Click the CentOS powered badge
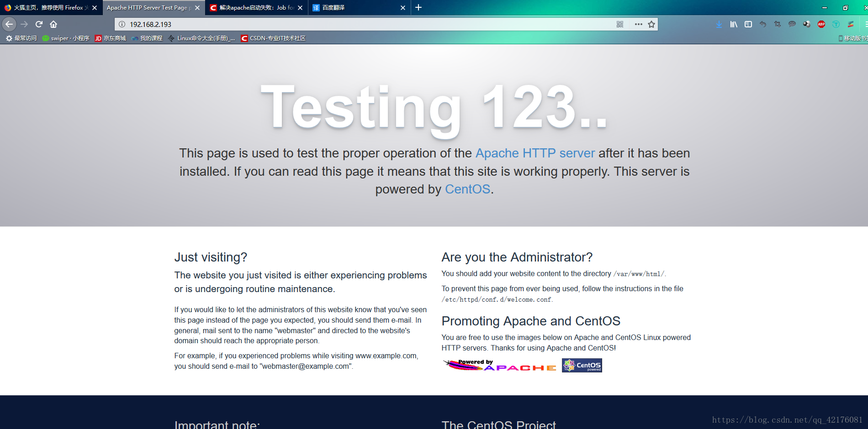The width and height of the screenshot is (868, 429). tap(582, 365)
